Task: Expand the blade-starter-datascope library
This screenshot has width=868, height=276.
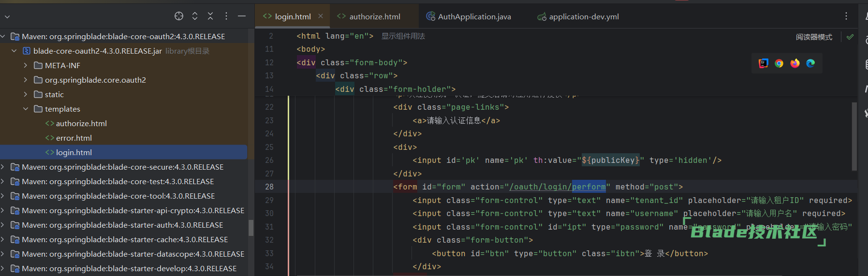Action: click(3, 254)
